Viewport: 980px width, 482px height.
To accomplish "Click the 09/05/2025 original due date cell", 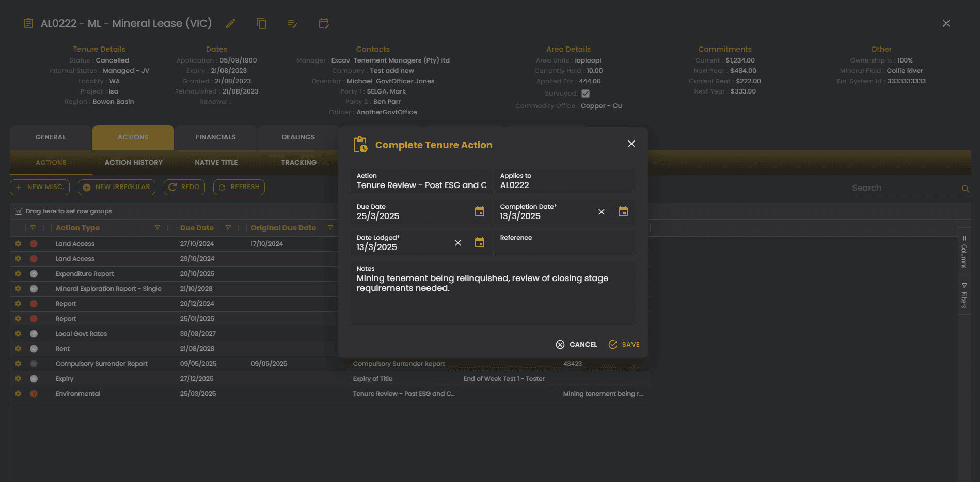I will (x=269, y=364).
